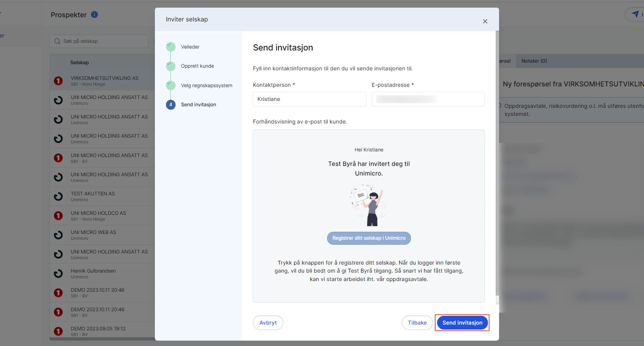Click status icon for UNI MICRO WEB AS

pos(58,235)
